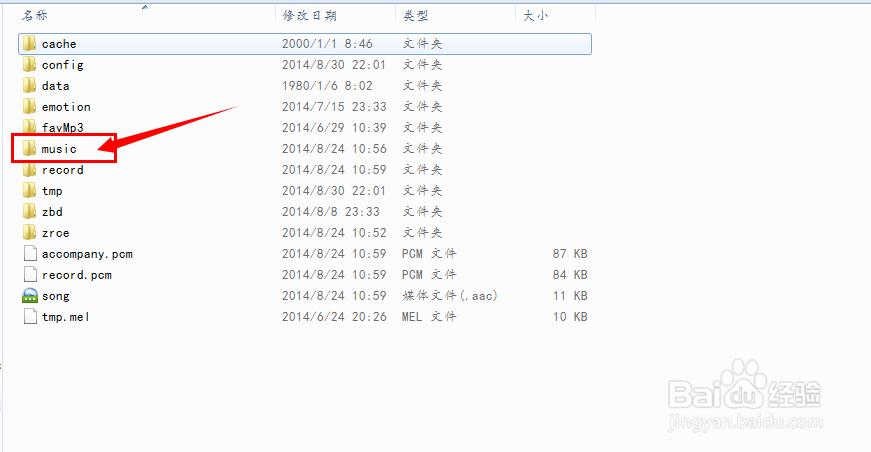Select the favMp3 folder icon

coord(30,127)
